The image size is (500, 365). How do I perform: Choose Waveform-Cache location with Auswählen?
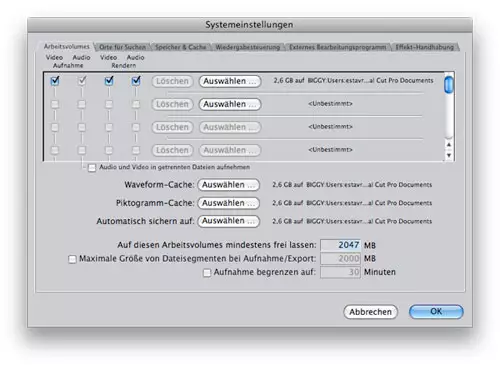[x=229, y=185]
